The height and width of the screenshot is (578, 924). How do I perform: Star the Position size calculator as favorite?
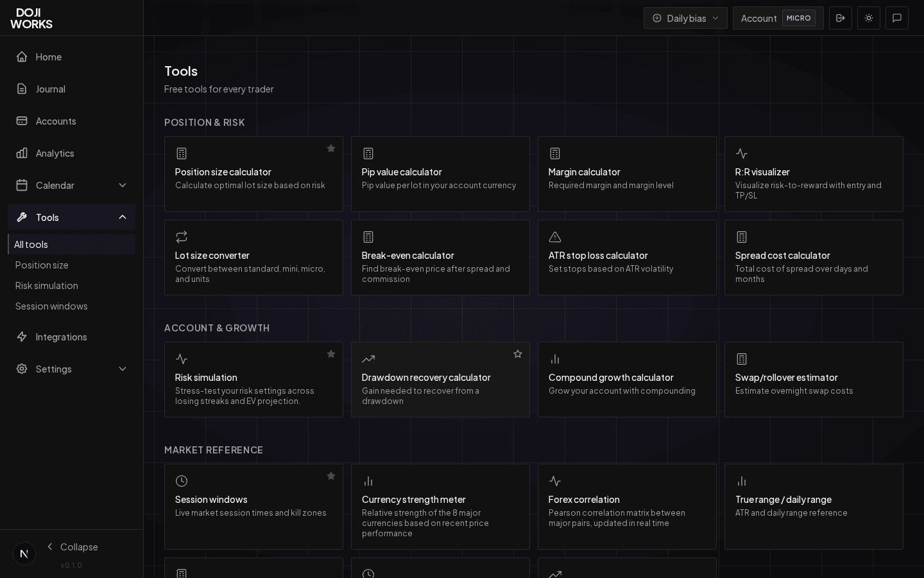pos(331,148)
